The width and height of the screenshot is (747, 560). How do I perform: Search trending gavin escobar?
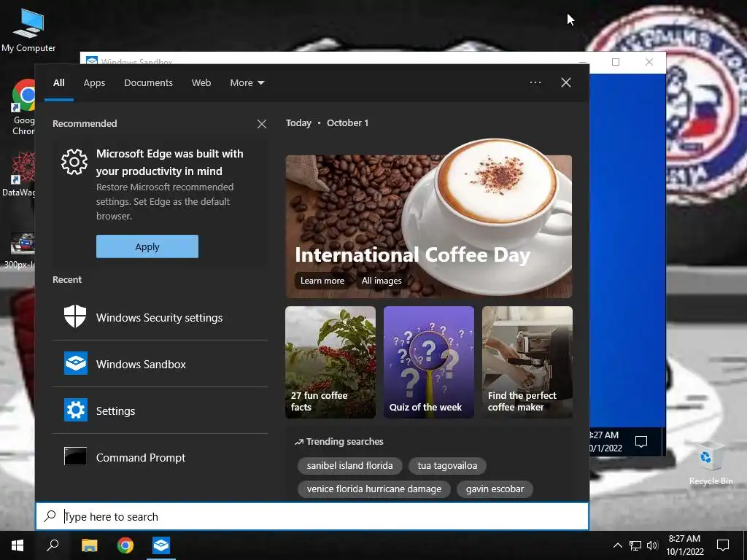(495, 489)
